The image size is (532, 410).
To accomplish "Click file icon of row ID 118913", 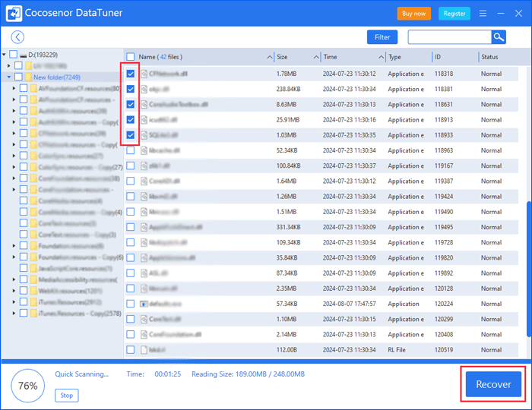I will 144,120.
